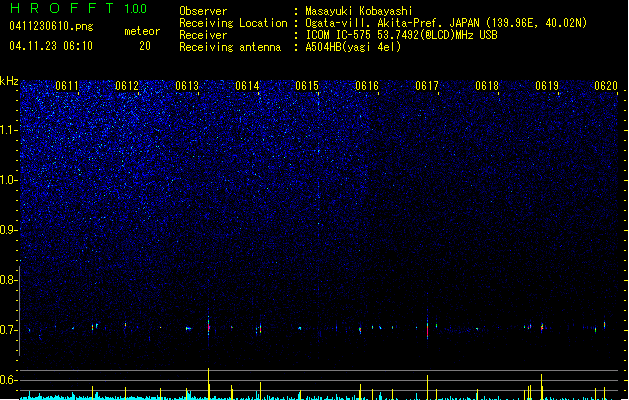Click time marker 0616

point(367,86)
